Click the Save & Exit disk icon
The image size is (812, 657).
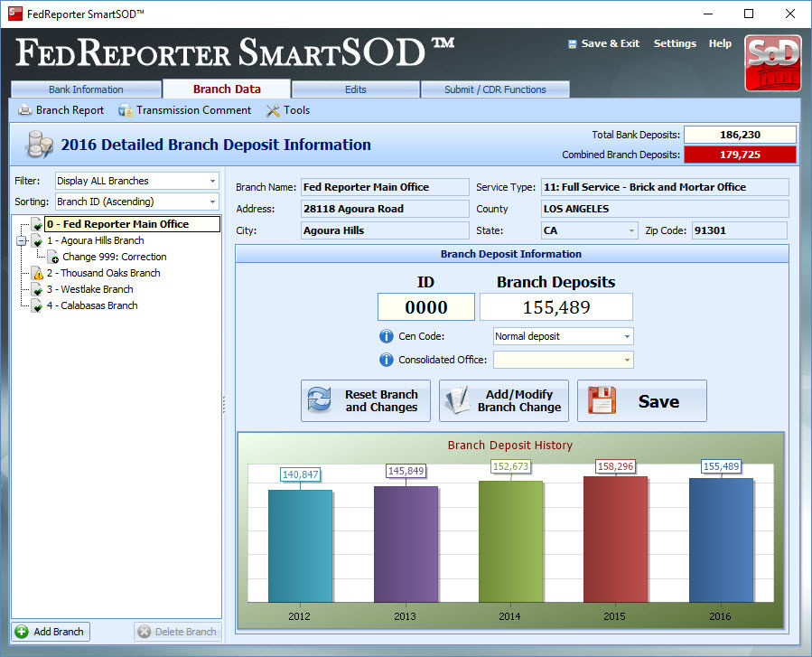(x=573, y=44)
